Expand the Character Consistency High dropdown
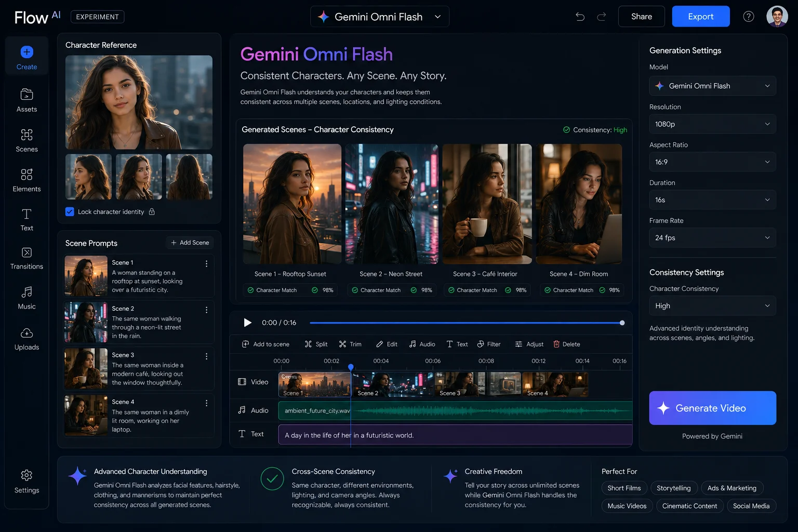Viewport: 798px width, 532px height. coord(712,306)
